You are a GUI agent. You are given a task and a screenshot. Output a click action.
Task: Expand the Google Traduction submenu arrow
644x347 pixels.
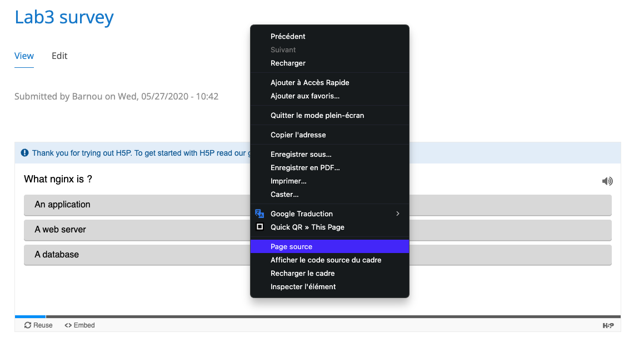(x=398, y=214)
